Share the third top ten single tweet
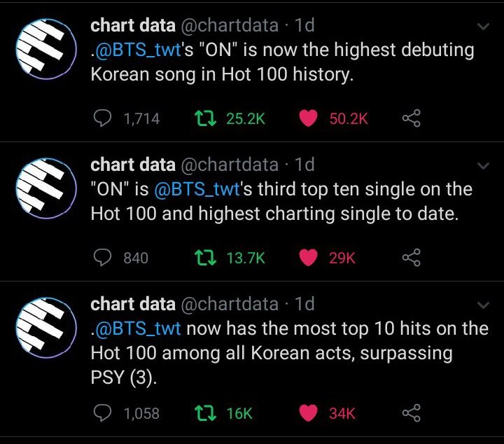 (412, 258)
